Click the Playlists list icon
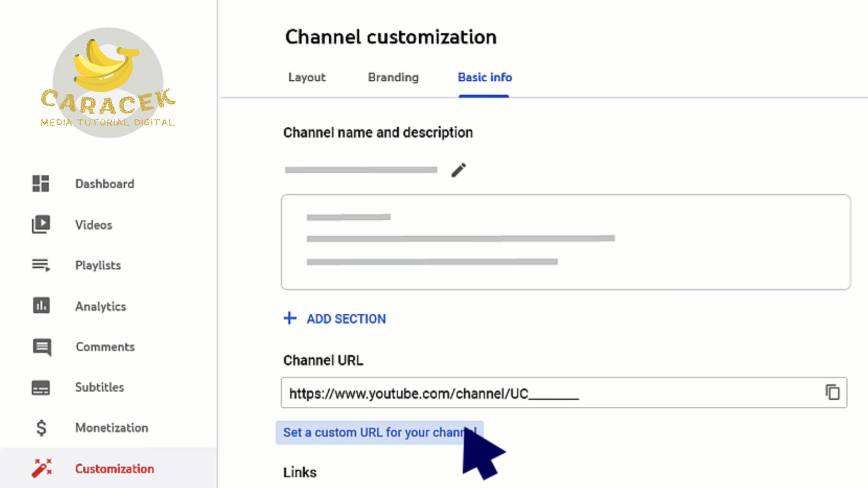Viewport: 868px width, 488px height. coord(41,265)
